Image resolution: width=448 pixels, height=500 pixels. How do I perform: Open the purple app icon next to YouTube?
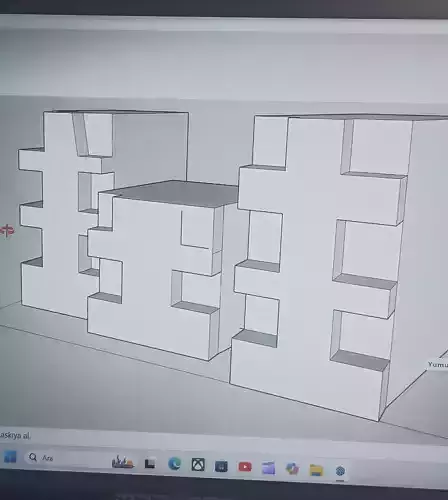point(268,468)
